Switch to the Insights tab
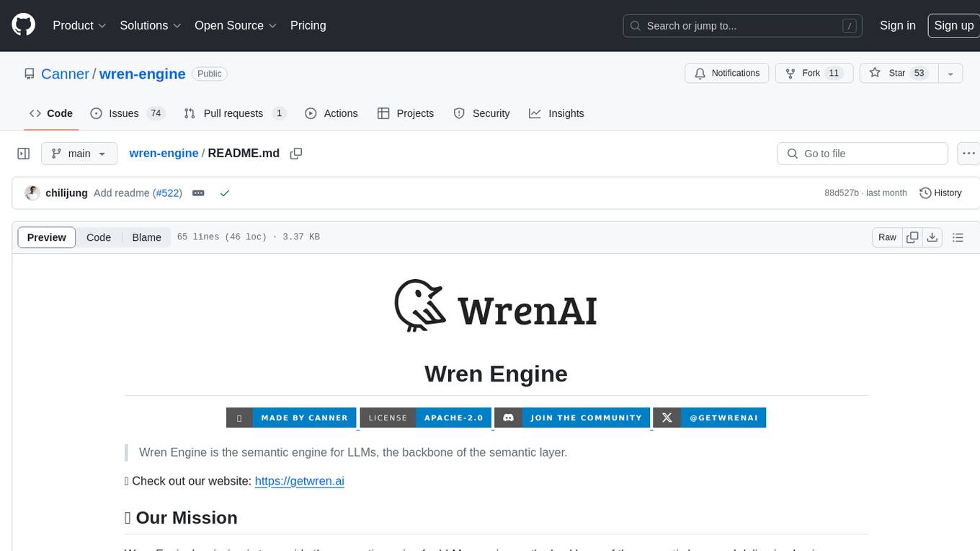 556,113
